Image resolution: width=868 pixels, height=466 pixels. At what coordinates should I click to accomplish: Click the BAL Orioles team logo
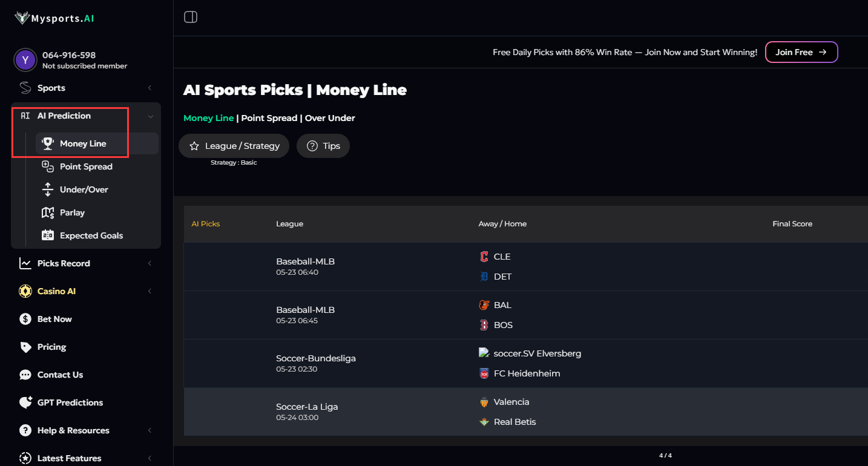pyautogui.click(x=484, y=305)
